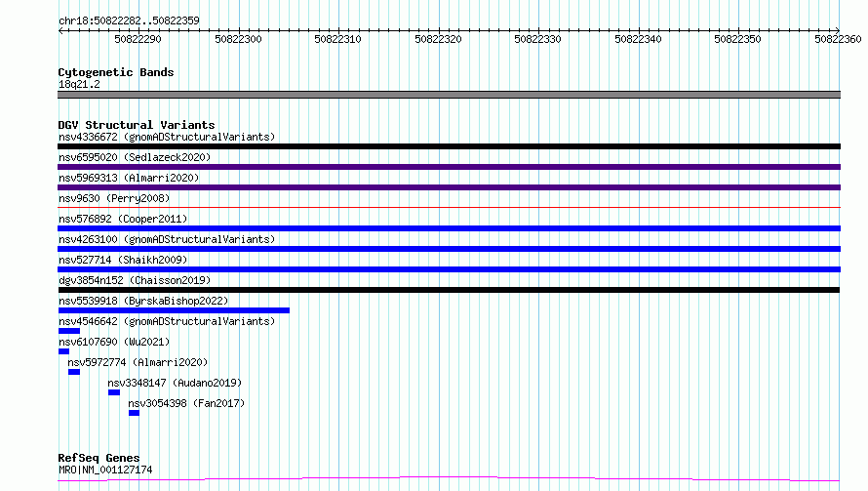
Task: Open variant nsv4263100 label
Action: pyautogui.click(x=167, y=239)
